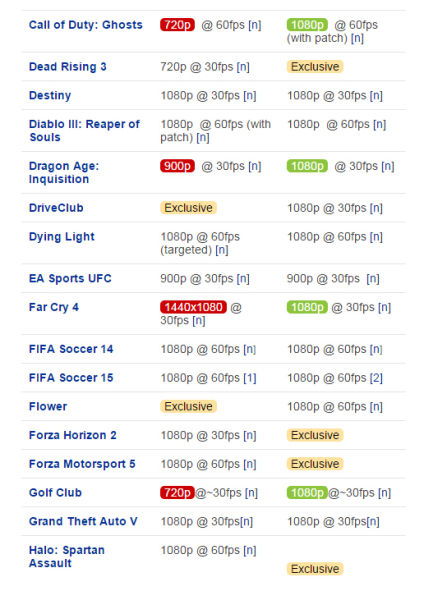Open the Call of Duty: Ghosts link

pos(86,25)
